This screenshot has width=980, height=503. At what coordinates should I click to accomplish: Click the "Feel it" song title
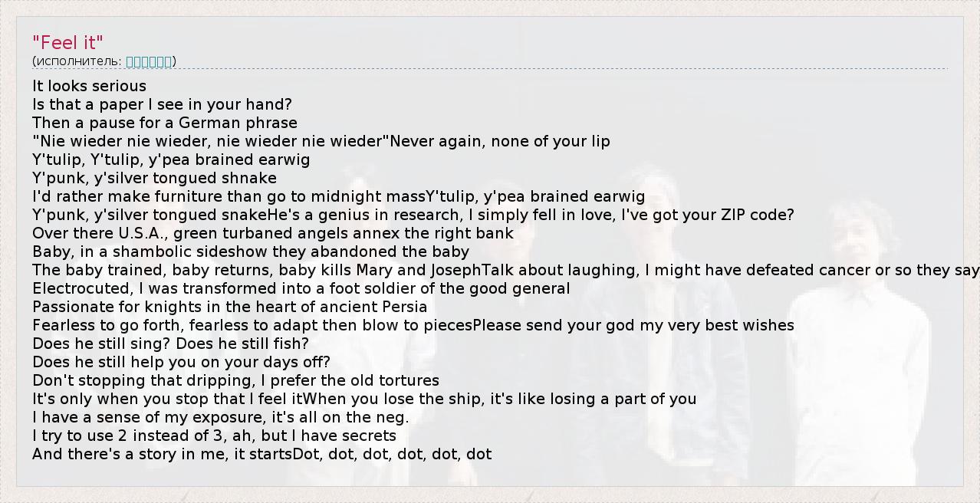(x=67, y=43)
